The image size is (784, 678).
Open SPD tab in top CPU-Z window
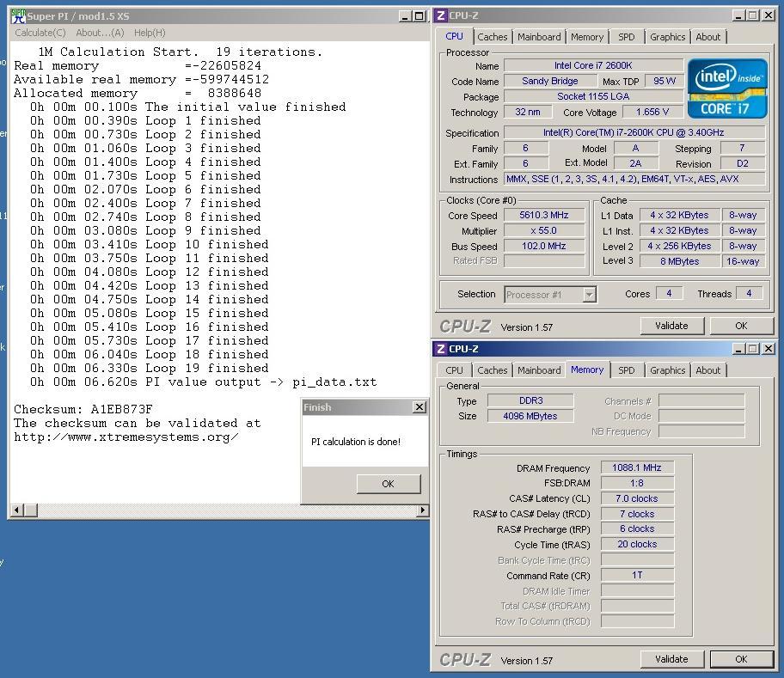click(626, 37)
